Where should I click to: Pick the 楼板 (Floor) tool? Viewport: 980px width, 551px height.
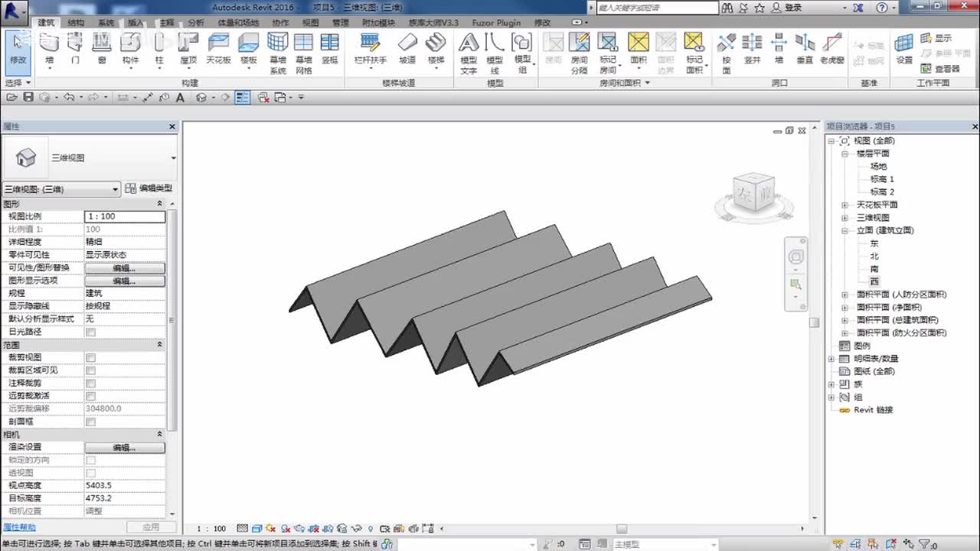(248, 50)
